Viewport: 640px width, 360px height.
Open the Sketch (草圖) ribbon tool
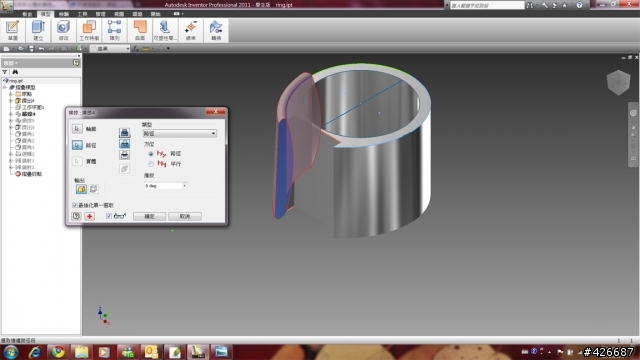coord(13,30)
